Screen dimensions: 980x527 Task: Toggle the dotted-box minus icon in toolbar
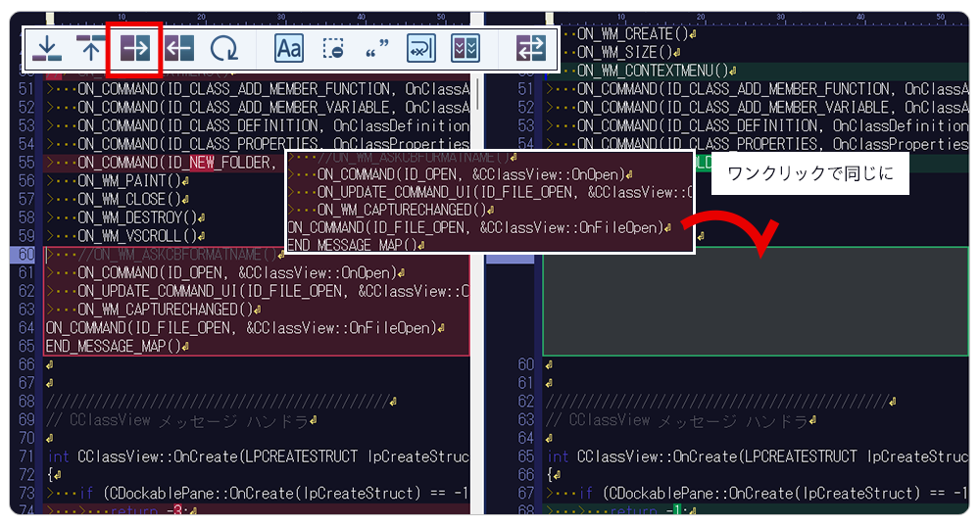pos(333,49)
